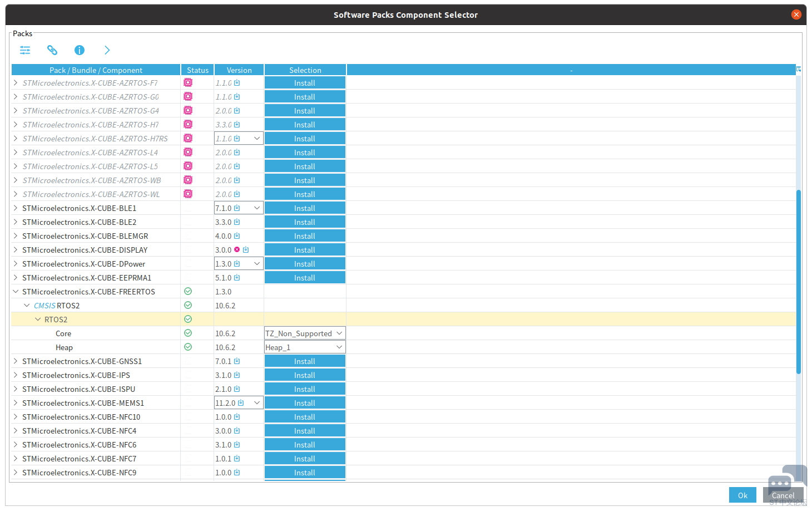Install the X-CUBE-NFC6 pack
Screen dimensions: 812x511
(x=305, y=444)
